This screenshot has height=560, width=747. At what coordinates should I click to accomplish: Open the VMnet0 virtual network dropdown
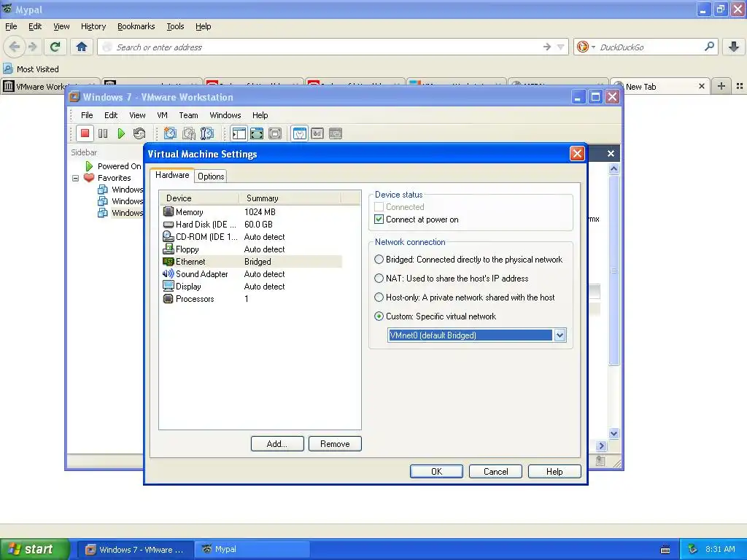[x=560, y=335]
